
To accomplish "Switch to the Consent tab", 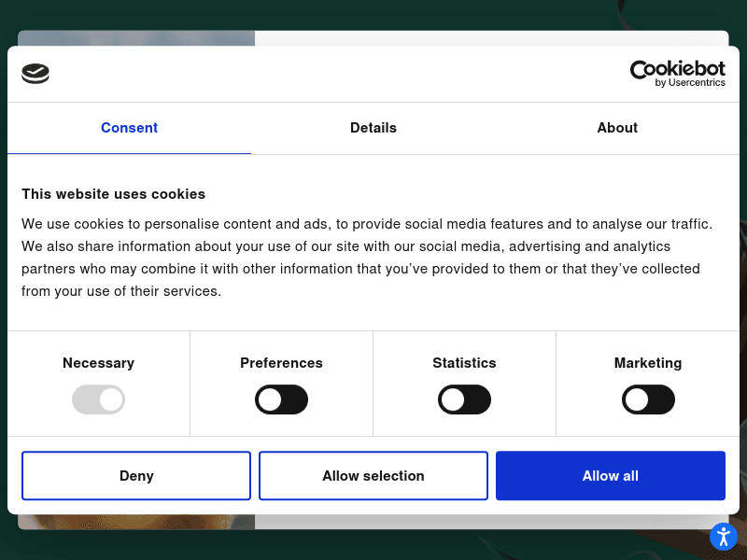I will coord(129,128).
